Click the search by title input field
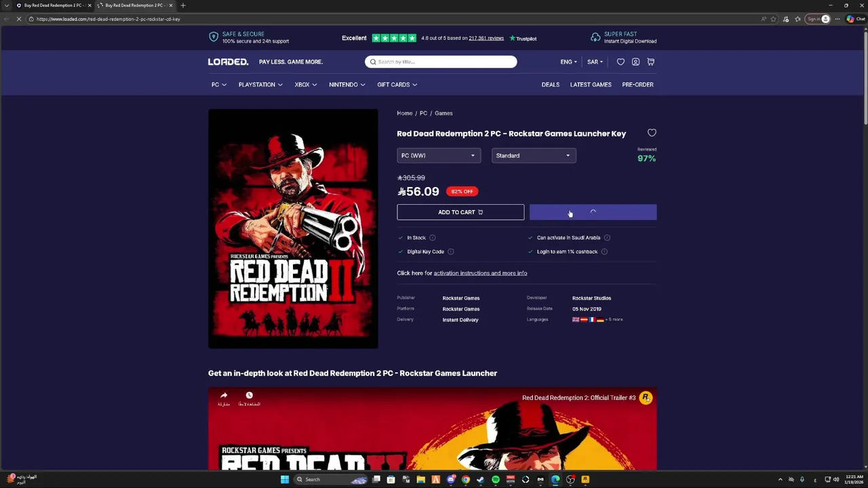 click(441, 62)
